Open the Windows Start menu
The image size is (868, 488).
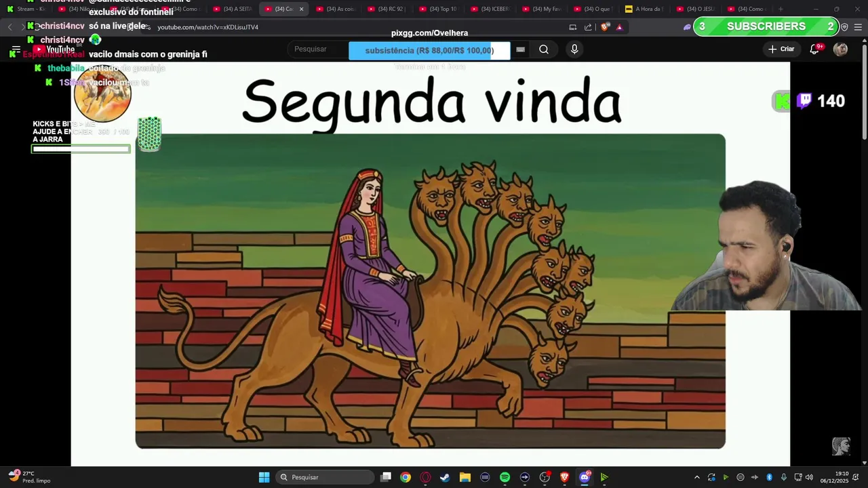pyautogui.click(x=264, y=477)
